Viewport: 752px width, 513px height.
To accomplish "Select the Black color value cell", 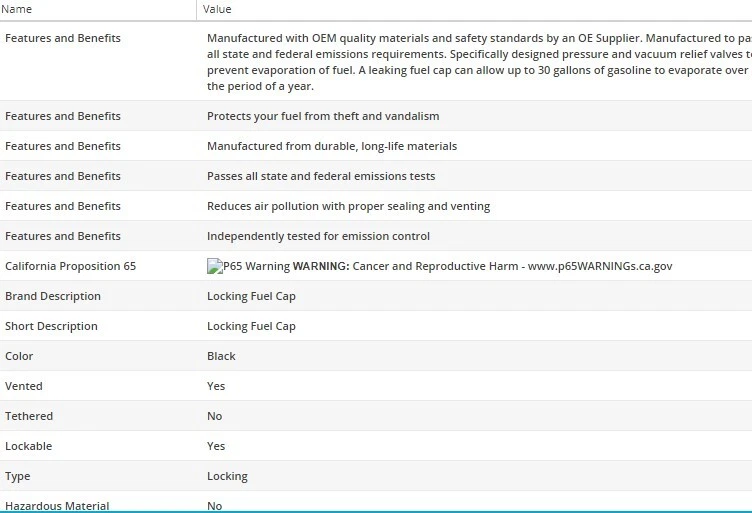I will tap(221, 356).
